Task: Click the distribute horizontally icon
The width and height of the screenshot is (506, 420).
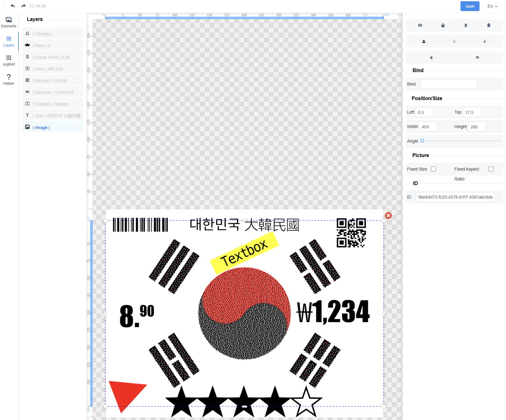Action: (x=432, y=58)
